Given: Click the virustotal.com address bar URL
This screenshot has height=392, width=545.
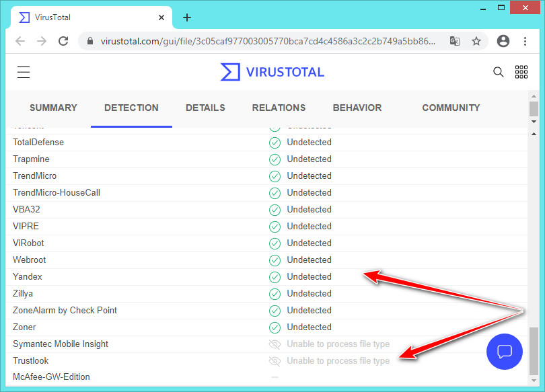Looking at the screenshot, I should (x=268, y=41).
